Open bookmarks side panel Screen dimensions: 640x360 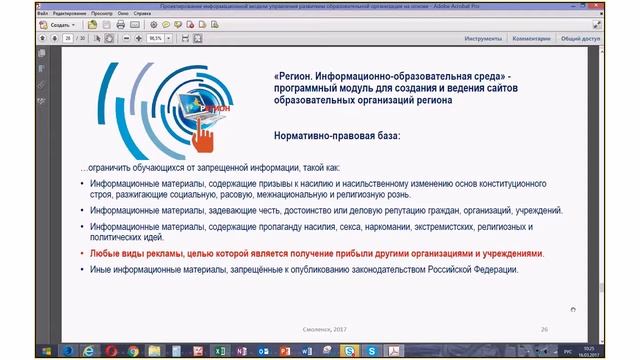click(42, 69)
